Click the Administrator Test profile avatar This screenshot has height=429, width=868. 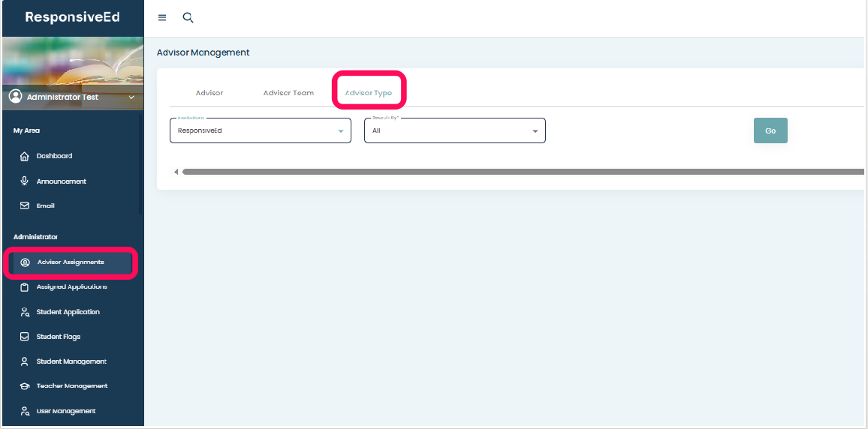click(x=15, y=97)
